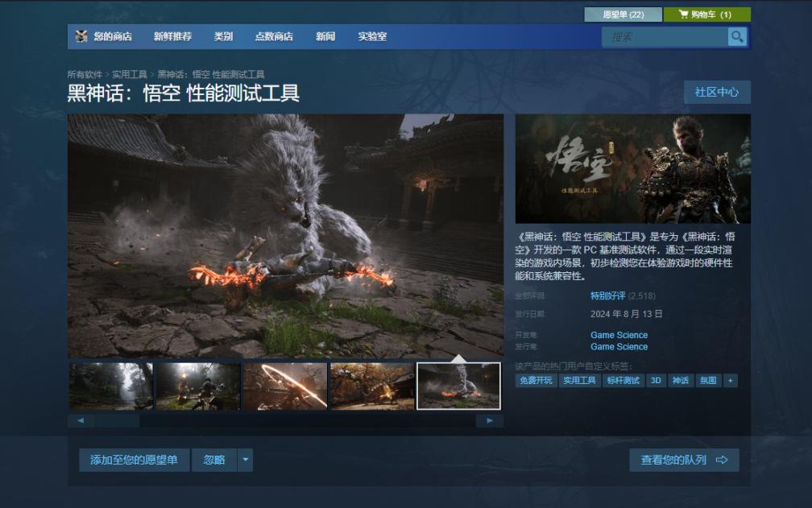Open the 购物车 (1) button

click(x=707, y=14)
